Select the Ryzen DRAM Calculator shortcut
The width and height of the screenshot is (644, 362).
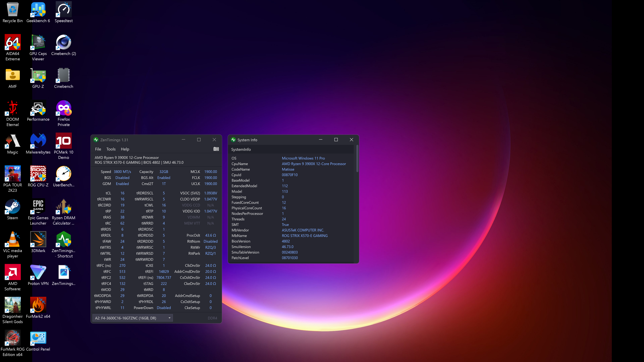[64, 212]
